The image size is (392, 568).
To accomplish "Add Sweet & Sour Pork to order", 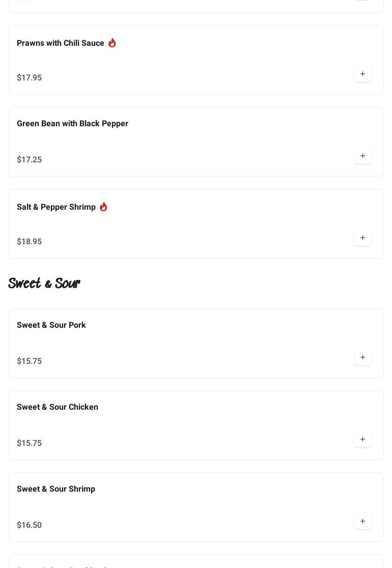I will click(x=362, y=357).
